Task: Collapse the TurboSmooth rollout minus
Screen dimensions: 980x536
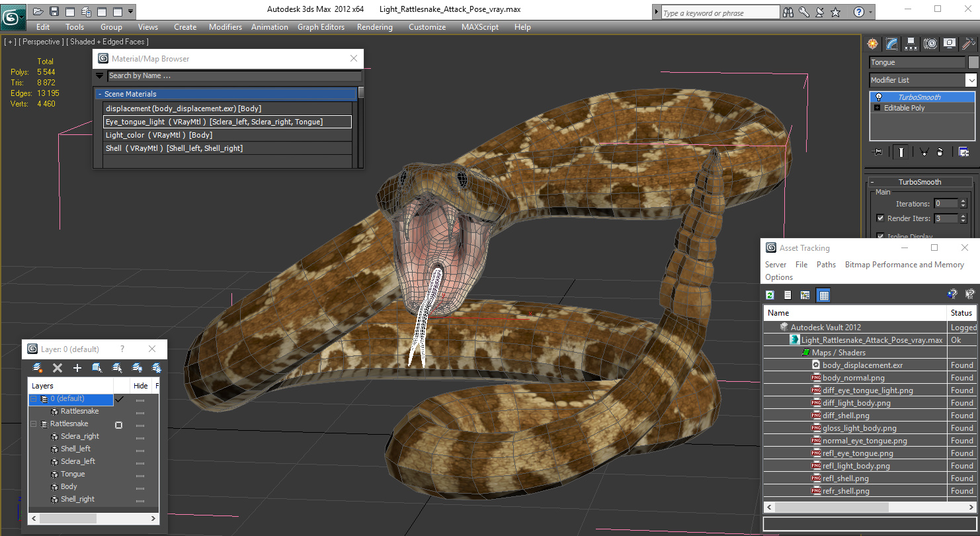Action: 872,182
